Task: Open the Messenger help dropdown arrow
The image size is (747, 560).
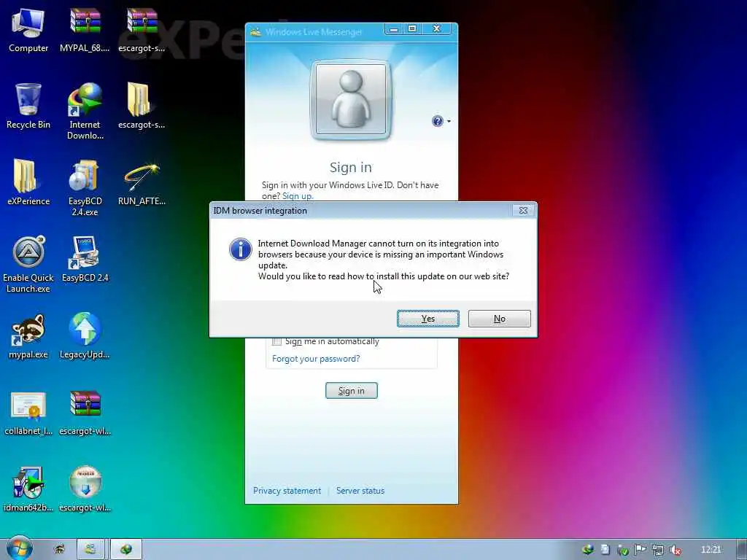Action: click(449, 122)
